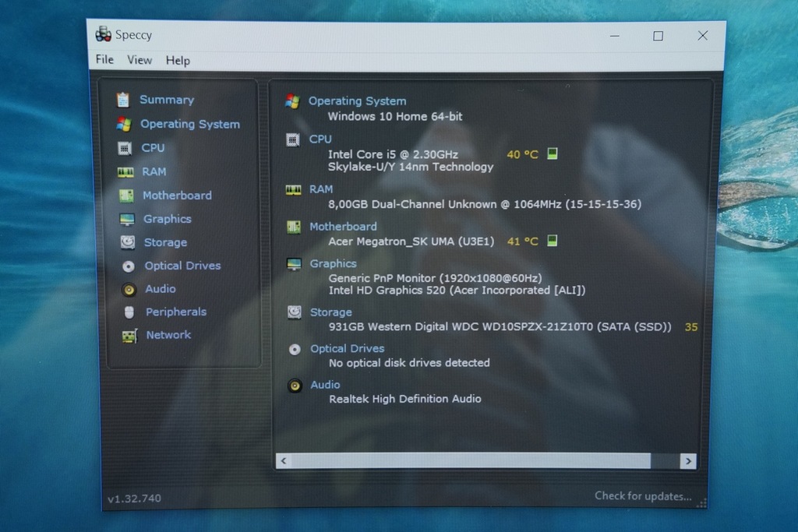The width and height of the screenshot is (798, 532).
Task: Open the Graphics heading link in summary
Action: pyautogui.click(x=334, y=263)
